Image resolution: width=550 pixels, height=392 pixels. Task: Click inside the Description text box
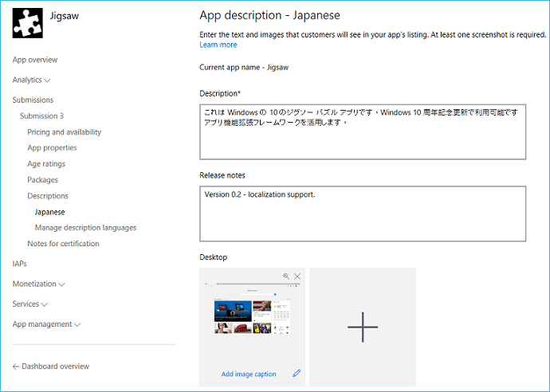pos(363,131)
